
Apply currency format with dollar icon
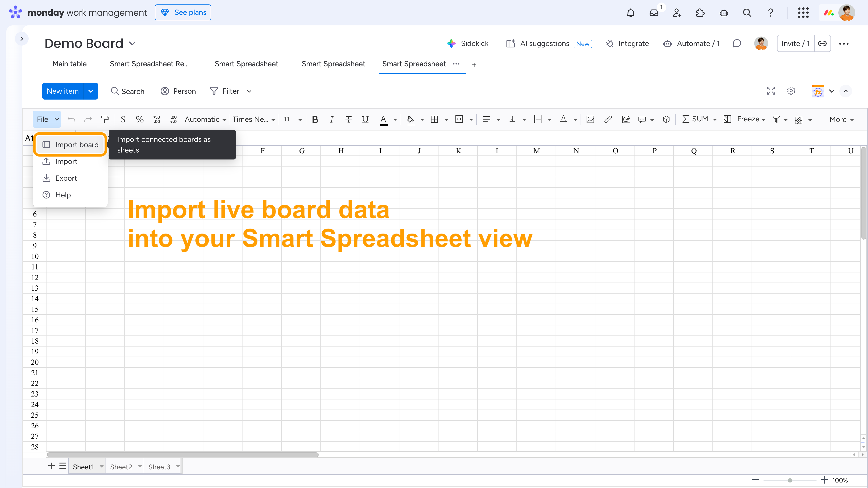tap(123, 119)
